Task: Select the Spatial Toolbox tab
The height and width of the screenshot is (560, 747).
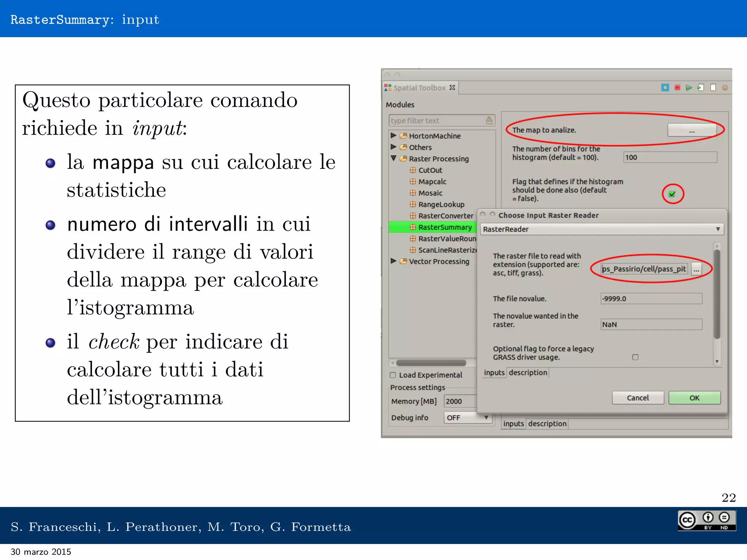Action: [x=420, y=88]
